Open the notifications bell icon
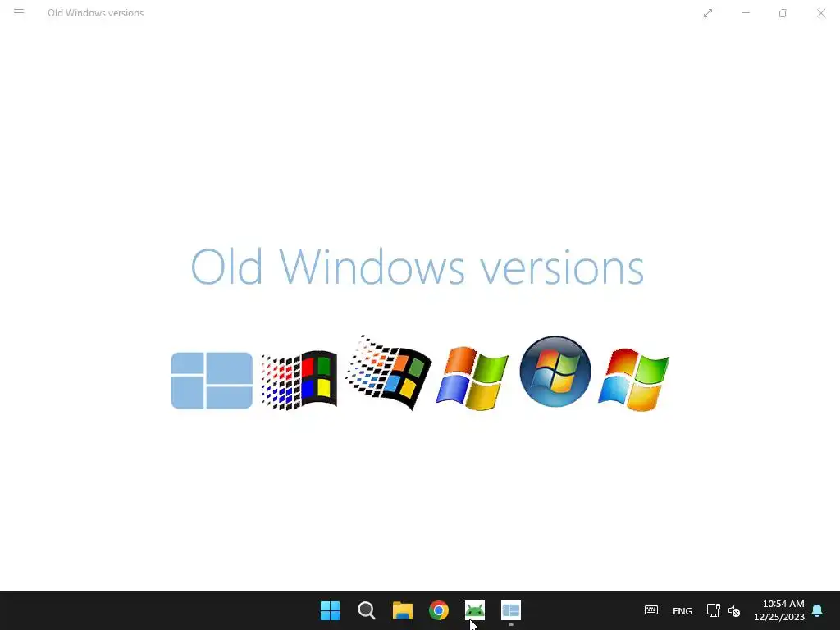The image size is (840, 630). point(817,610)
